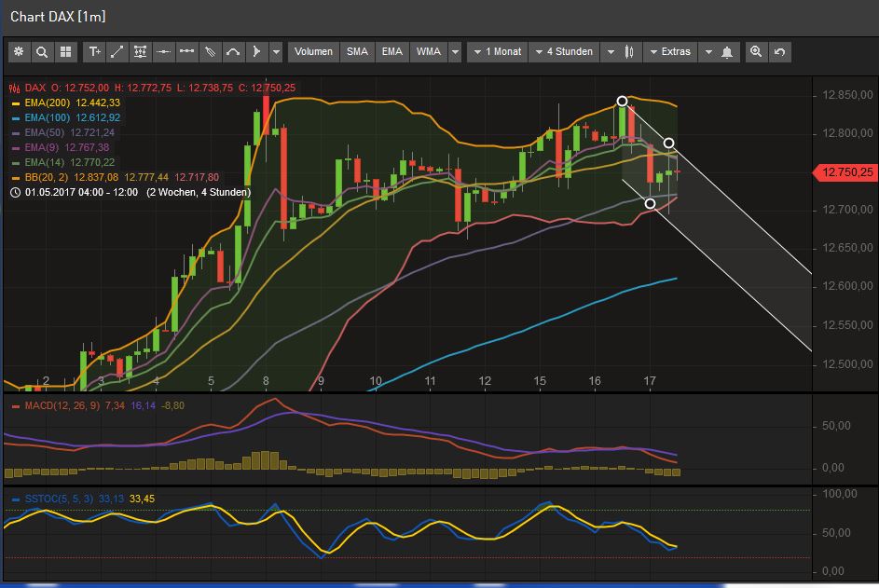Image resolution: width=879 pixels, height=588 pixels.
Task: Click the clock icon beside date range
Action: (16, 192)
